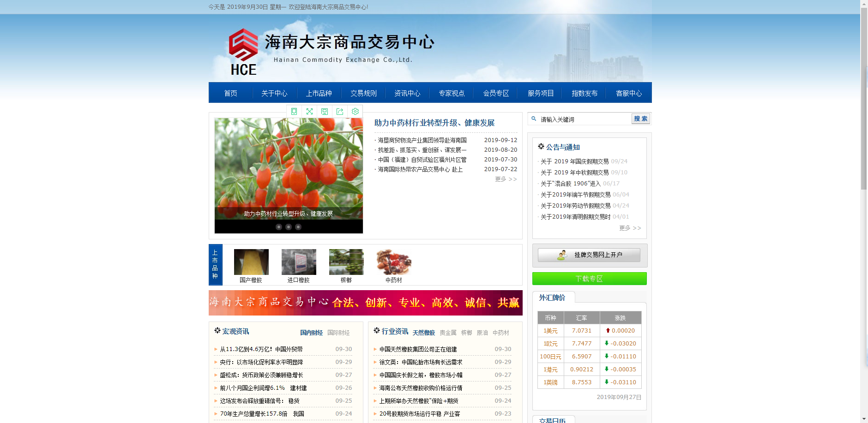This screenshot has height=423, width=868.
Task: Switch to the 国内财经 tab
Action: pos(311,333)
